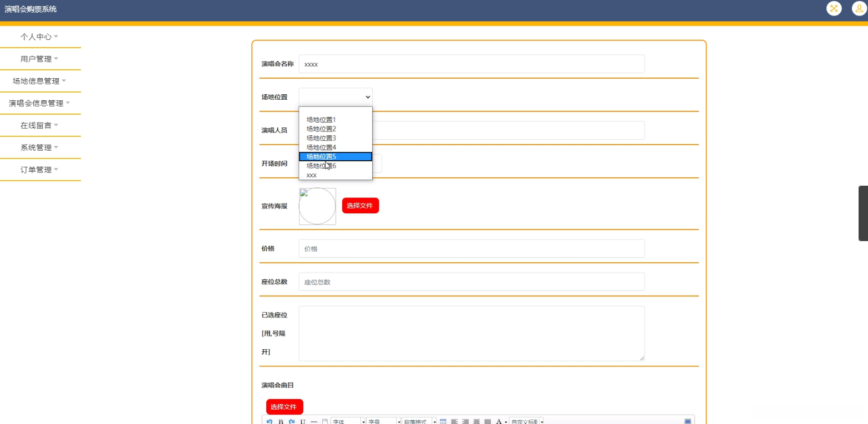Click the 演唱会购票系统 header title

coord(31,9)
